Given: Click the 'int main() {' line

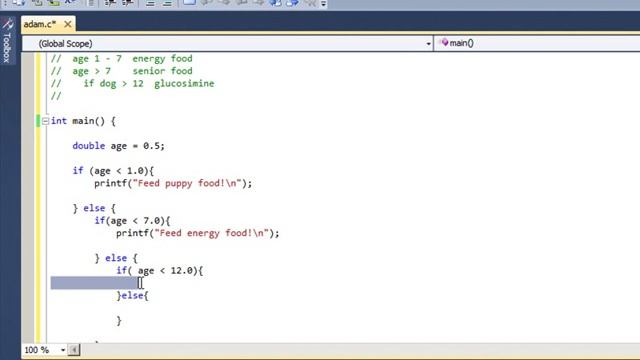Looking at the screenshot, I should (x=83, y=121).
